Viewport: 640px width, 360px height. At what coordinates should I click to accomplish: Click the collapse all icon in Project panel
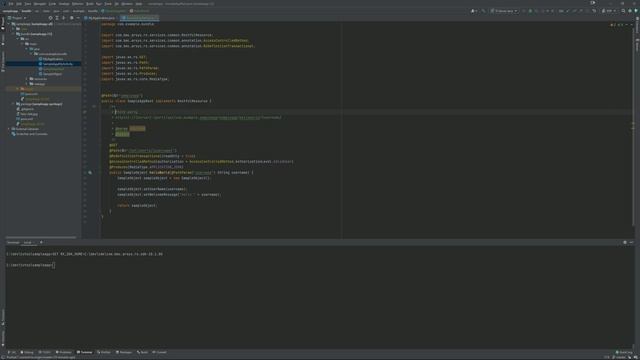(x=63, y=18)
